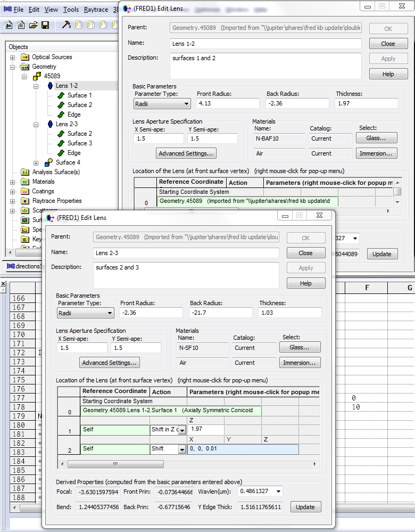The image size is (415, 532).
Task: Click the Back Radius field showing -21.7
Action: click(x=220, y=313)
